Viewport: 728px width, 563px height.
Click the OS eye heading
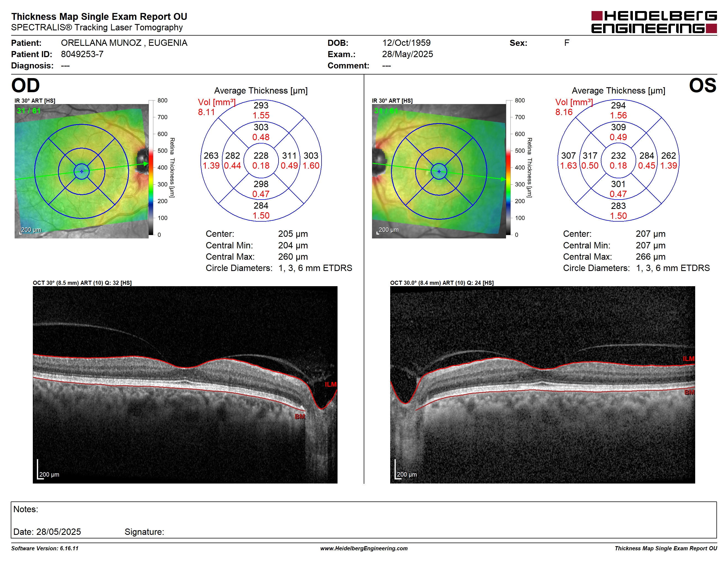(x=703, y=85)
